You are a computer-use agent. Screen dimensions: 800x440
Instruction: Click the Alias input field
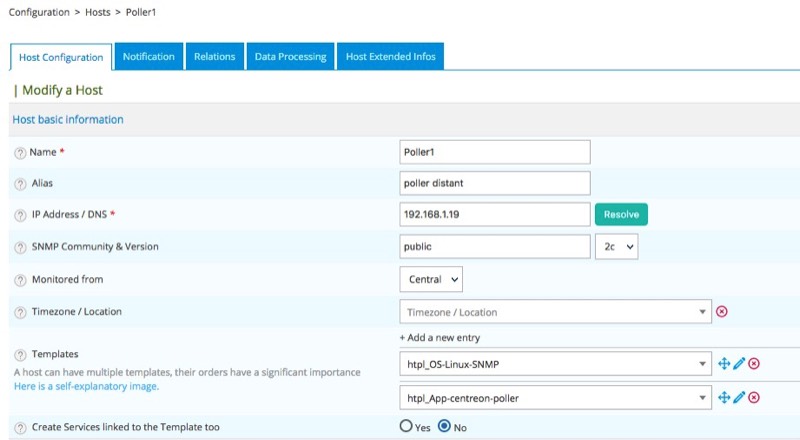pyautogui.click(x=494, y=183)
